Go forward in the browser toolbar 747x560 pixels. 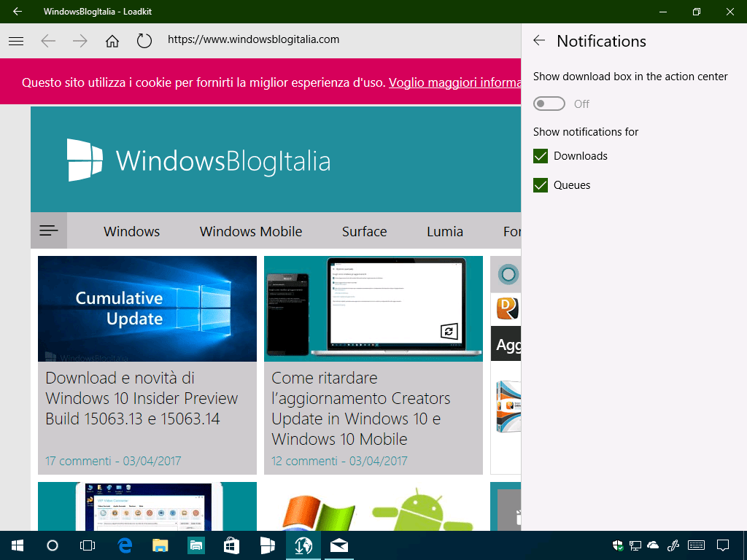(x=80, y=41)
